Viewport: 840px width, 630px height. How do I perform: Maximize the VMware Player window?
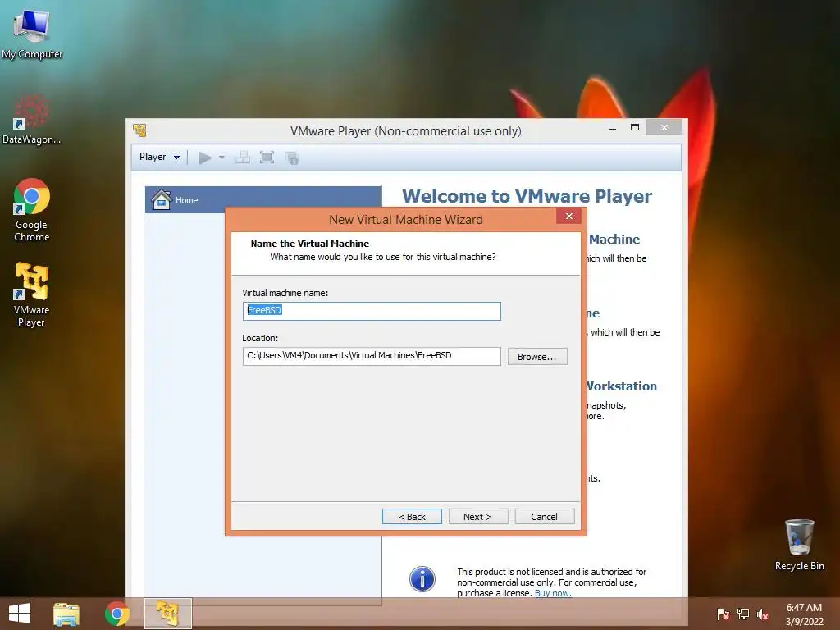(635, 127)
